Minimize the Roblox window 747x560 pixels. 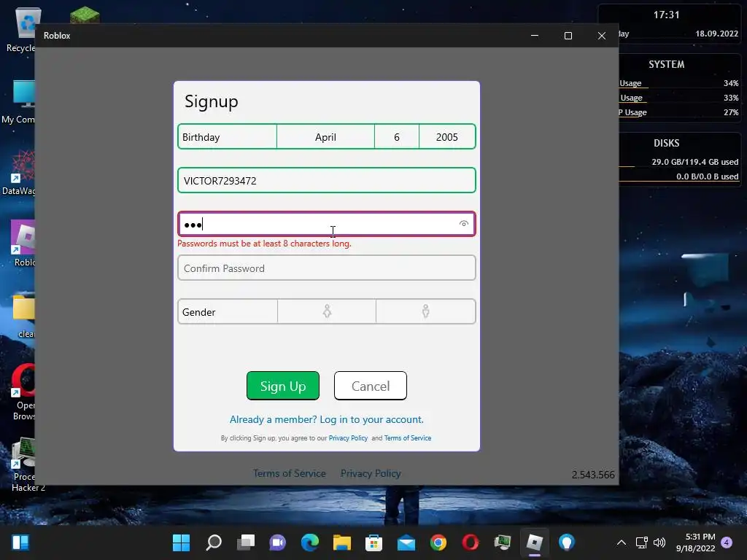pos(535,36)
